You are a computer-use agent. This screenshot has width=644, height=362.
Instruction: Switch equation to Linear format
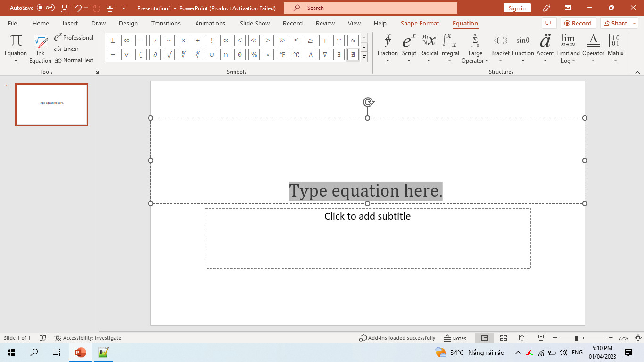(x=66, y=49)
